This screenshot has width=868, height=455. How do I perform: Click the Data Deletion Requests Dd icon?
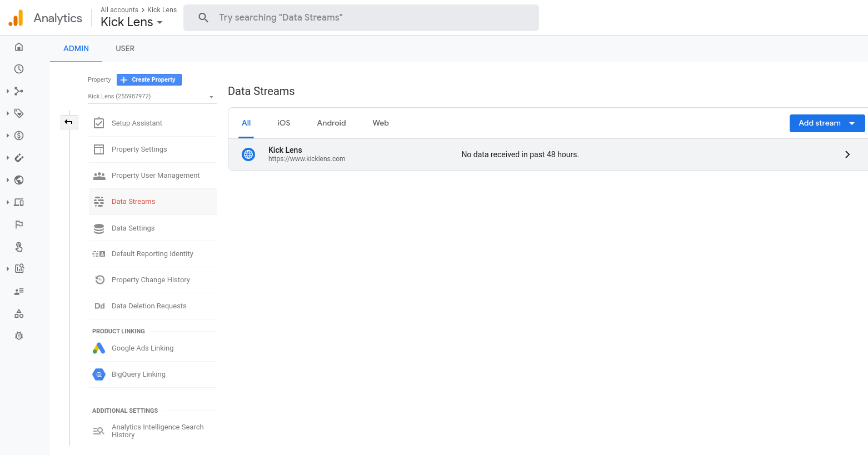coord(99,306)
